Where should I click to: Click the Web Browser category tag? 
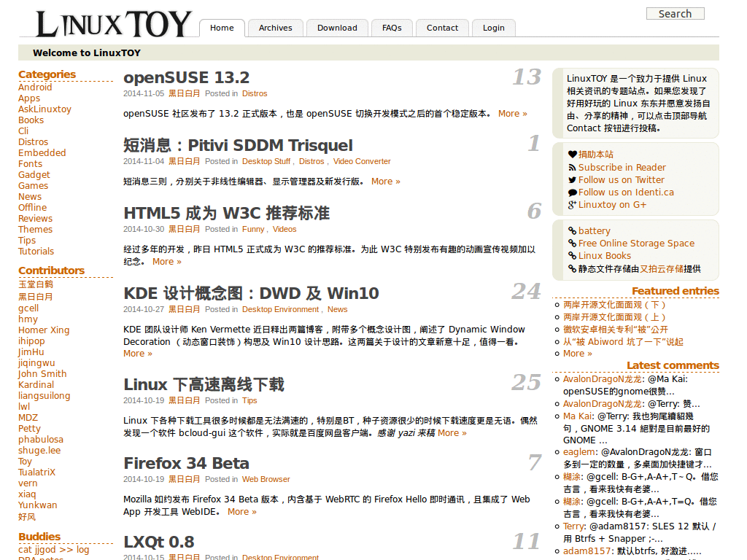(266, 480)
